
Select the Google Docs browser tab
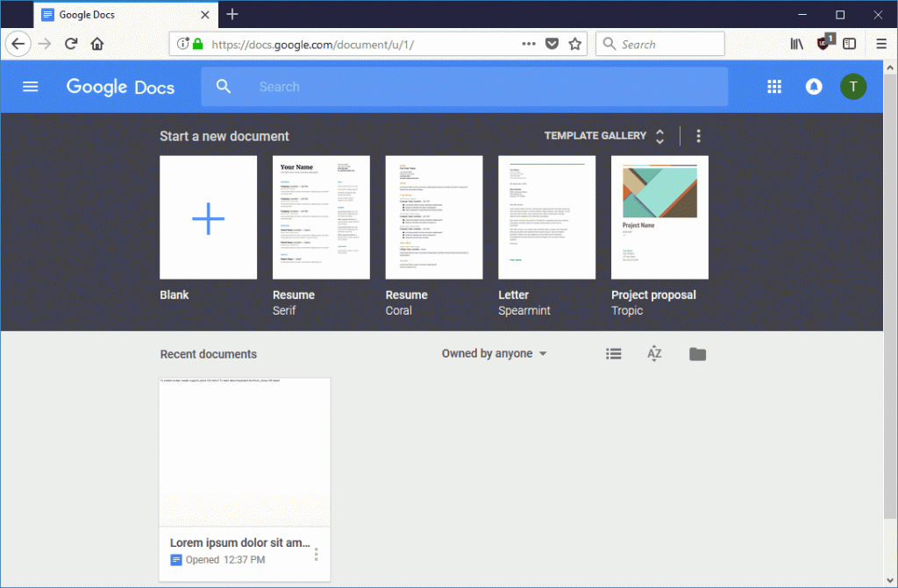[x=126, y=14]
